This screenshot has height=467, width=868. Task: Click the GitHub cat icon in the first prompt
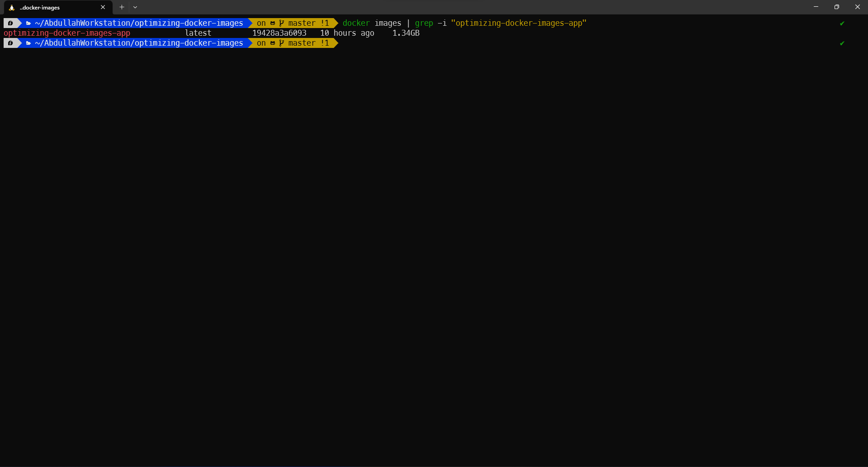[x=273, y=24]
